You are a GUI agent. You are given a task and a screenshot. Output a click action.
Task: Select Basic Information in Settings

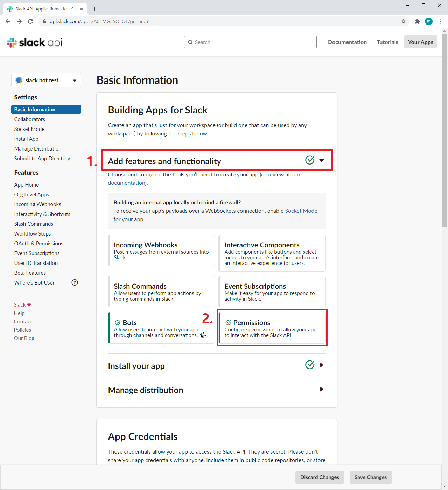(x=46, y=110)
